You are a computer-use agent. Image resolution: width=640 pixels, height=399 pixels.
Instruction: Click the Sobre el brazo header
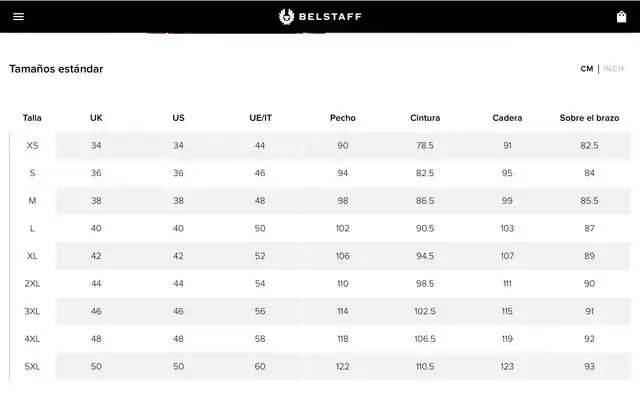tap(589, 118)
